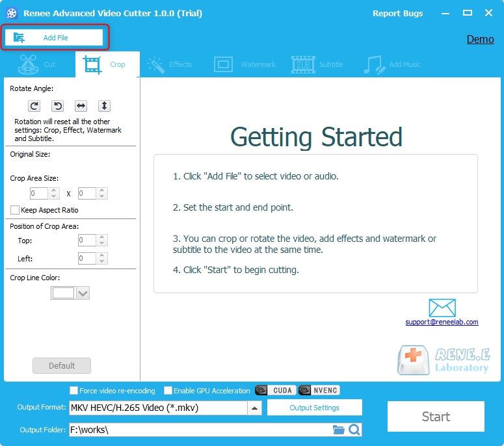Image resolution: width=504 pixels, height=446 pixels.
Task: Toggle Force video re-encoding checkbox
Action: coord(73,391)
